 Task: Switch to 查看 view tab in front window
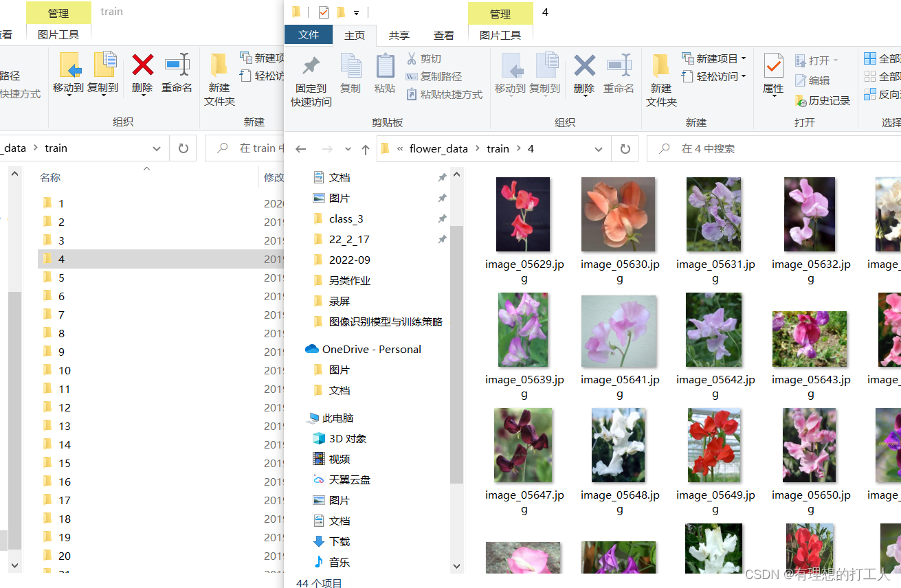443,35
